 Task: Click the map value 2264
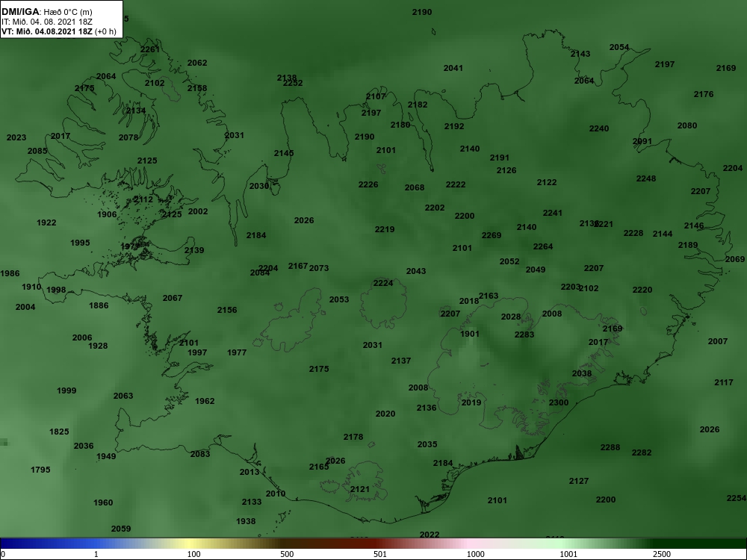[x=542, y=246]
